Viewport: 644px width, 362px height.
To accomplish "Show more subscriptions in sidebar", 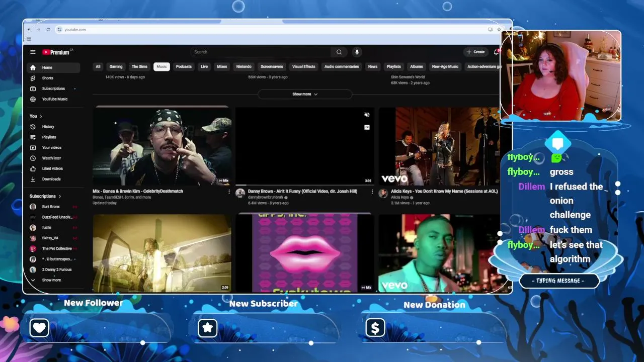I will [x=54, y=280].
